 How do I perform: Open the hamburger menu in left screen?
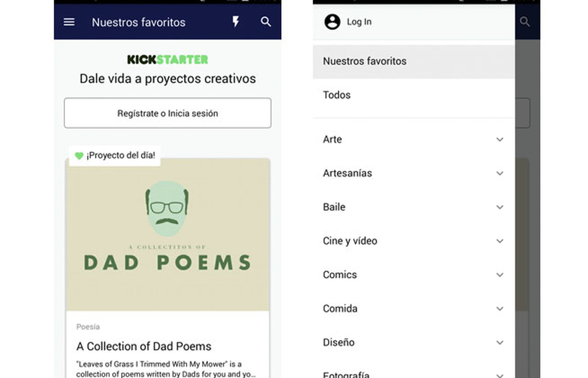69,22
